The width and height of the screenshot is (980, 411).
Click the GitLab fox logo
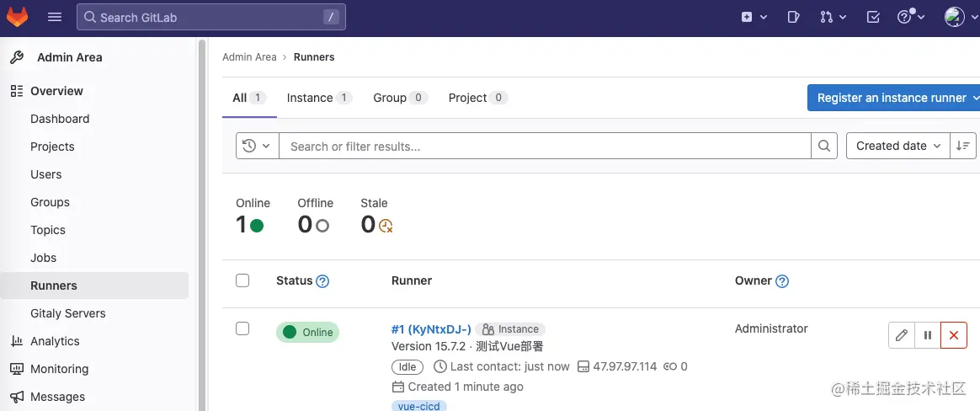pos(17,17)
